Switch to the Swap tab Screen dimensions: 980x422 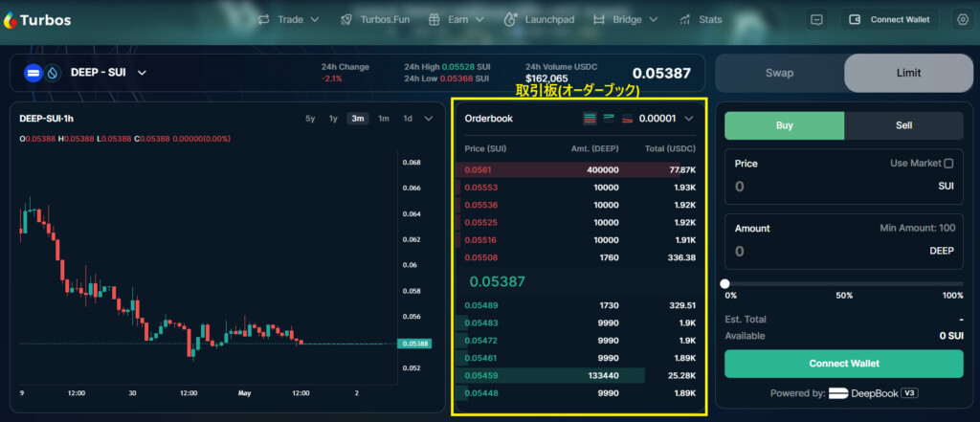pos(779,73)
